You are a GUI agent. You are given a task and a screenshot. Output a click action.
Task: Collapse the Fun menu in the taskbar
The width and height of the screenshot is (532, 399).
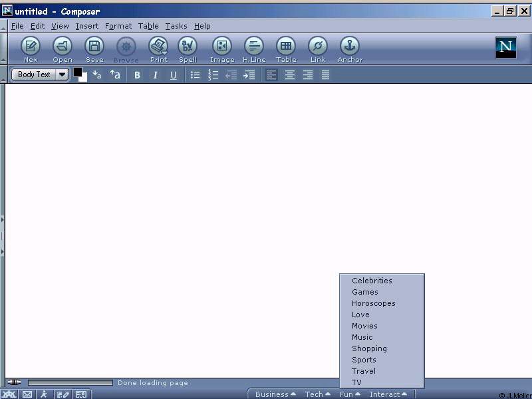tap(350, 394)
